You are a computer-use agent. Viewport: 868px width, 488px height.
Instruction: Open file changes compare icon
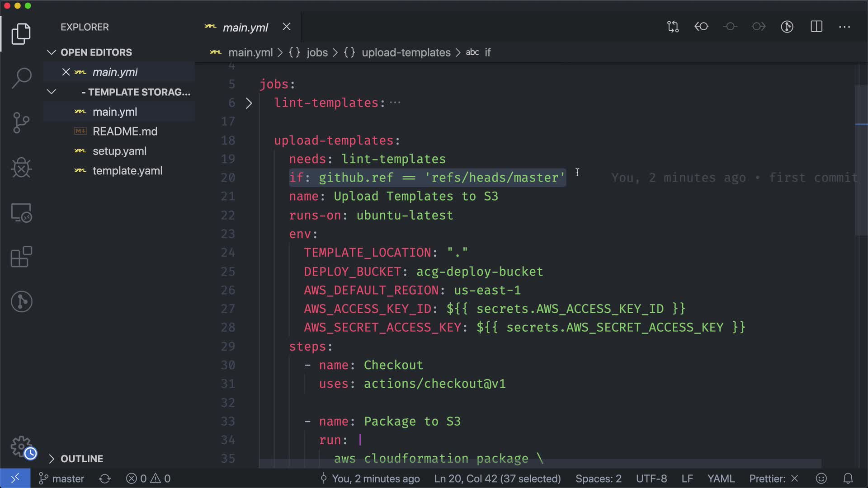(673, 27)
